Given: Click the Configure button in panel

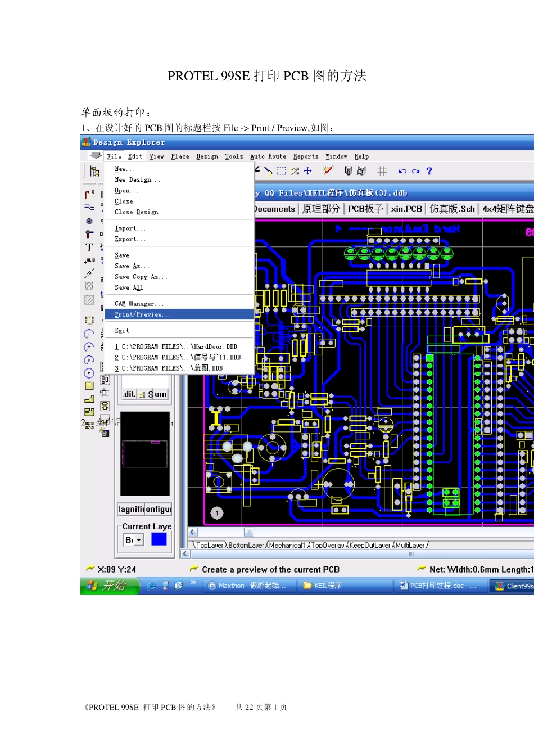Looking at the screenshot, I should point(159,509).
